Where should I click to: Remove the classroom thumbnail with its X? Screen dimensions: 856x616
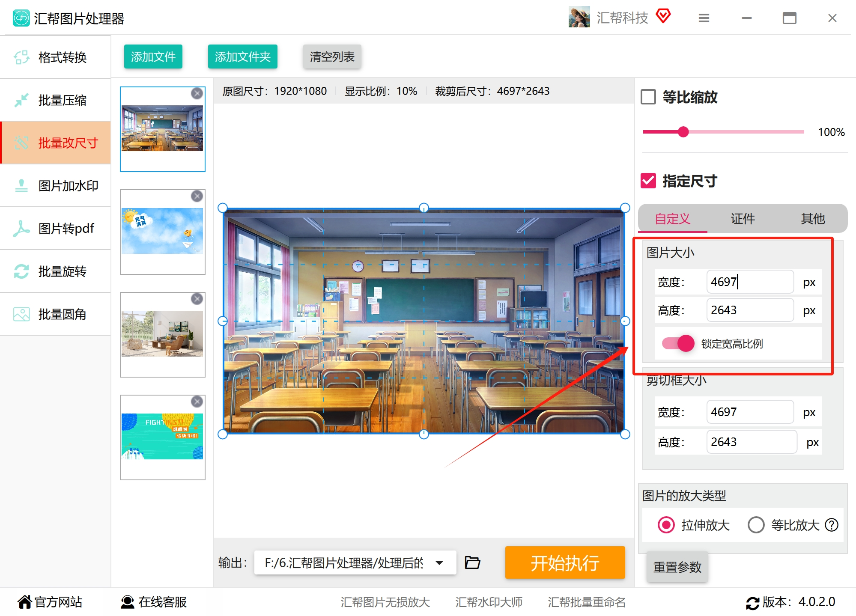coord(197,93)
